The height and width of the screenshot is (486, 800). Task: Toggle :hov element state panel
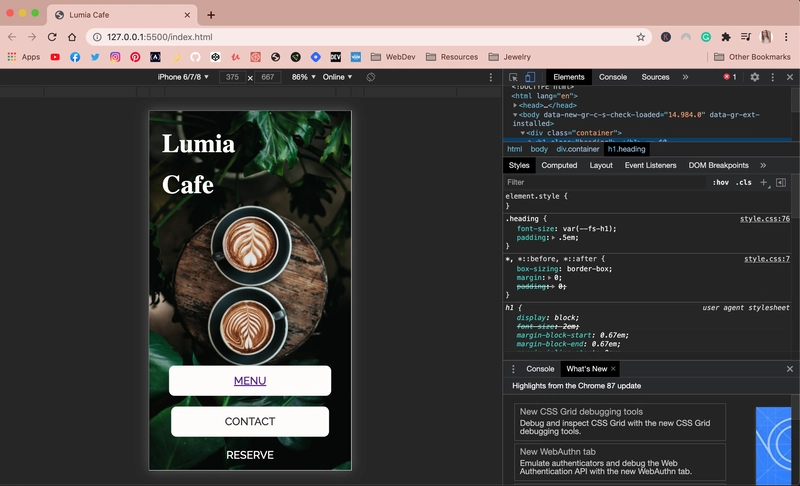point(720,183)
